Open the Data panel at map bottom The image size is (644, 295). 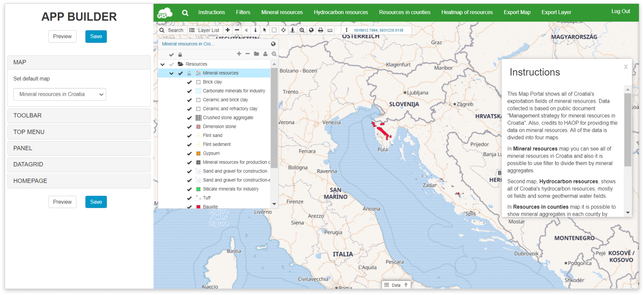click(396, 285)
